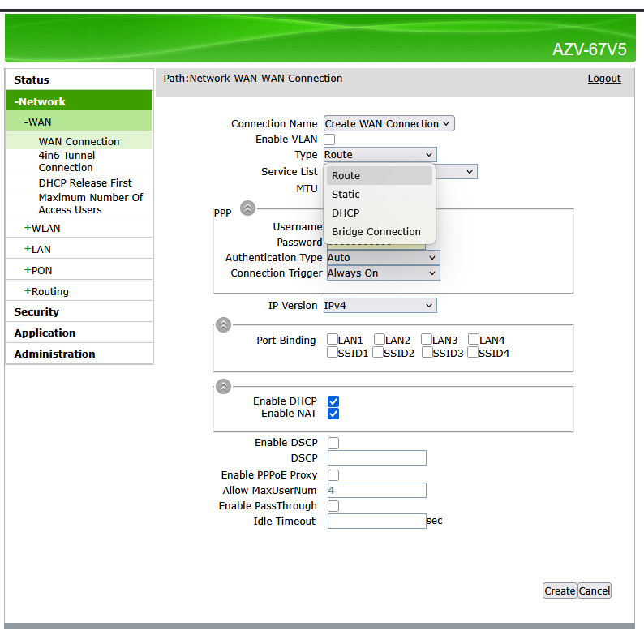The image size is (644, 644).
Task: Open the IP Version dropdown
Action: (380, 306)
